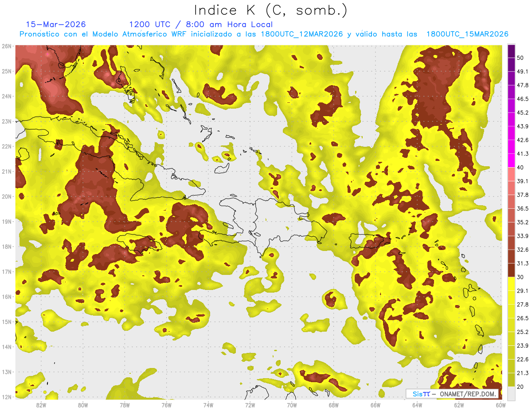
Task: Click the chart title 'Indice K (C, somb.)'
Action: [271, 11]
